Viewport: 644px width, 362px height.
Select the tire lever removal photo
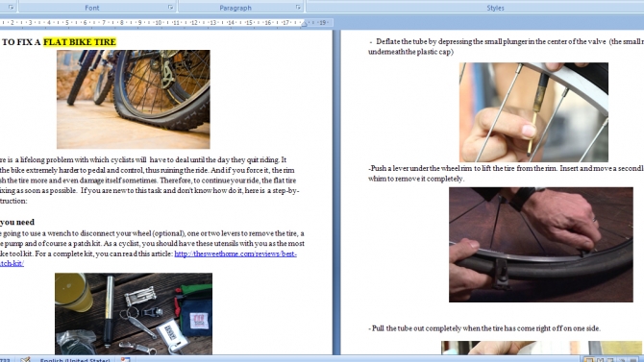541,245
